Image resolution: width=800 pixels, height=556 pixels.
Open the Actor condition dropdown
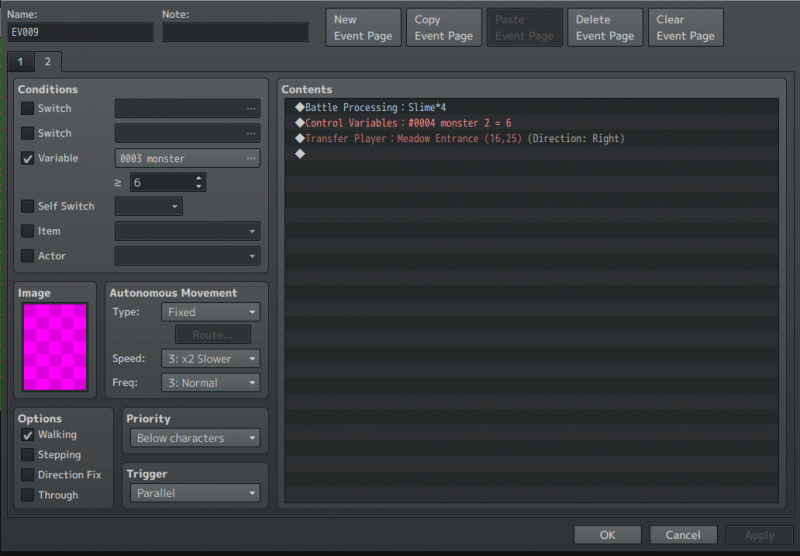click(188, 256)
